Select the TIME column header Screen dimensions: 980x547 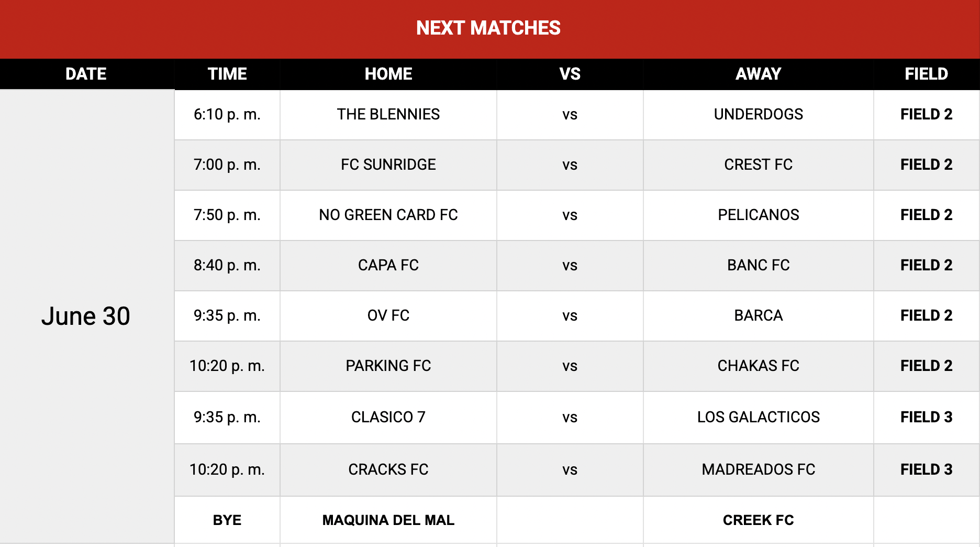click(x=227, y=74)
